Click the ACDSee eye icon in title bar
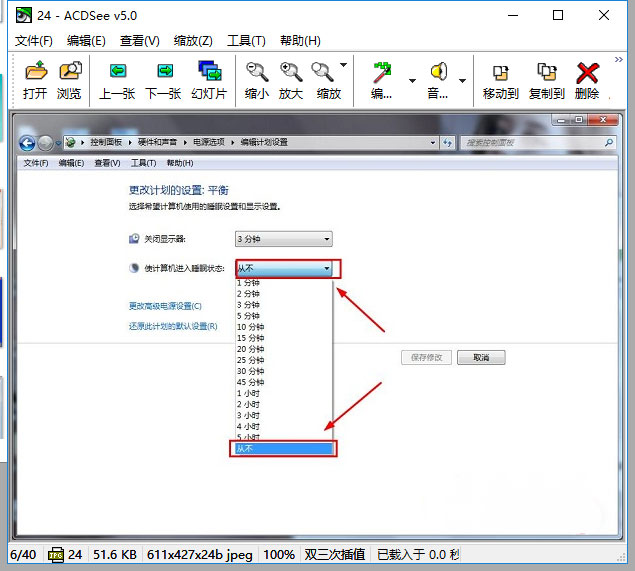The height and width of the screenshot is (571, 635). [x=23, y=15]
